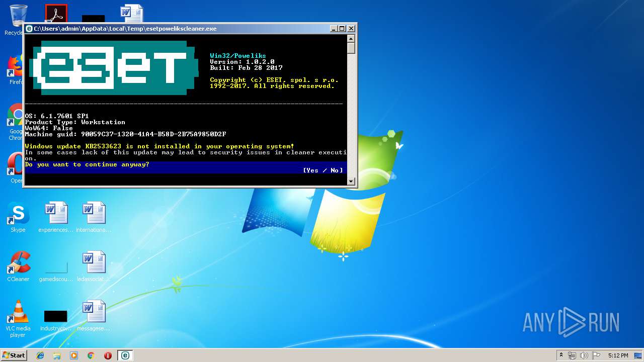Click the console window title path text
Viewport: 644px width, 362px height.
point(125,29)
